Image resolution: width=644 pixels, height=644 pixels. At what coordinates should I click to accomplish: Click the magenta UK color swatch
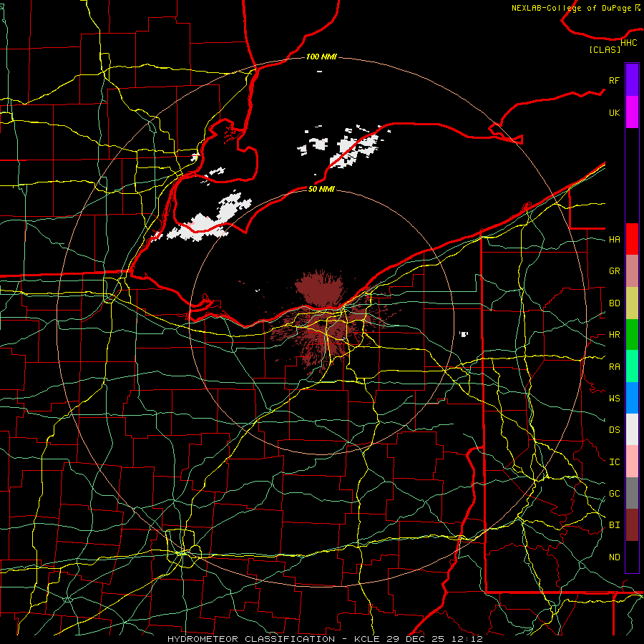coord(632,112)
